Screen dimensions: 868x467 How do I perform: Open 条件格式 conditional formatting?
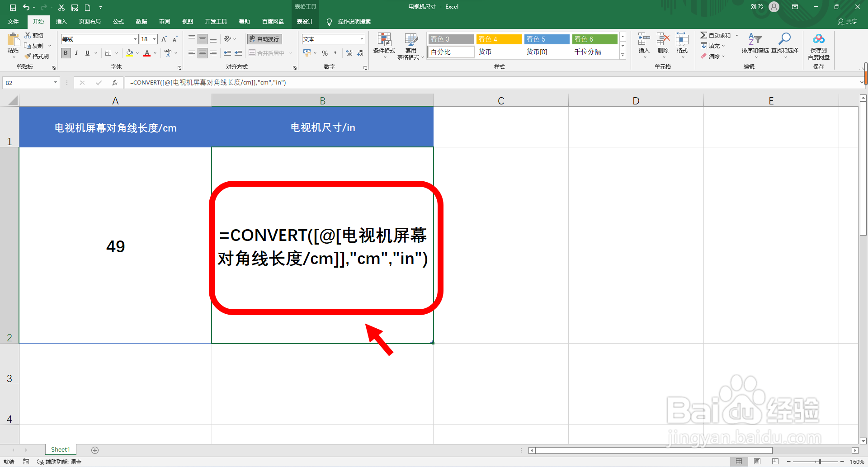coord(384,46)
